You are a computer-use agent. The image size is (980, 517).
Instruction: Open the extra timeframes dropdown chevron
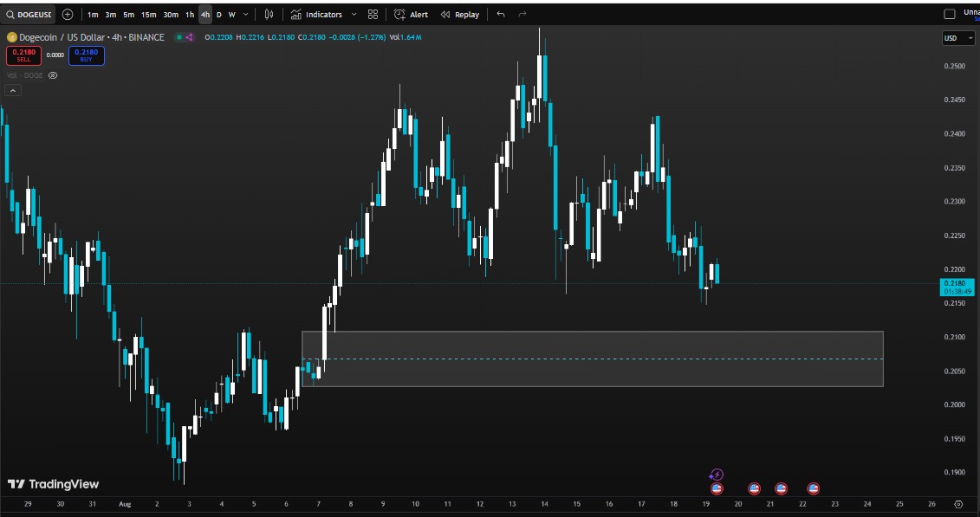[x=244, y=15]
